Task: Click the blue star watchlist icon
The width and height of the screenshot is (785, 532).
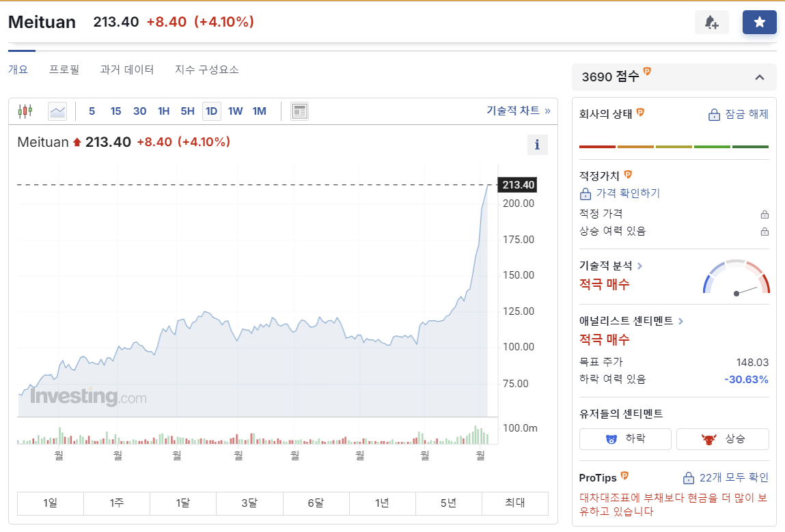Action: [x=759, y=22]
